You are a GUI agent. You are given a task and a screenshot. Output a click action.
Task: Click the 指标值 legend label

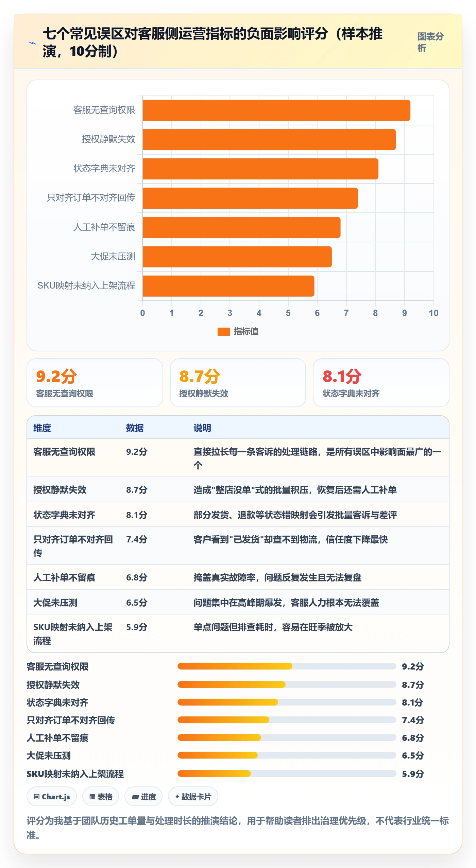(x=246, y=331)
